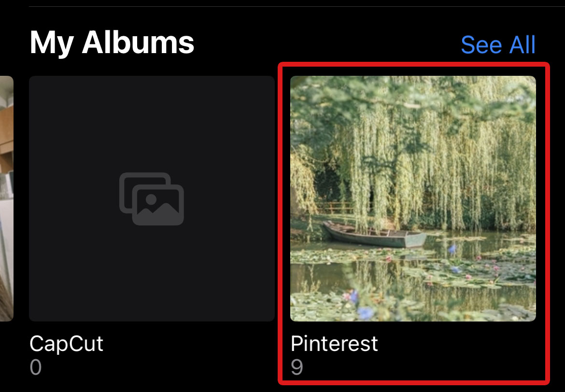Select the Pinterest album name label

[x=334, y=343]
